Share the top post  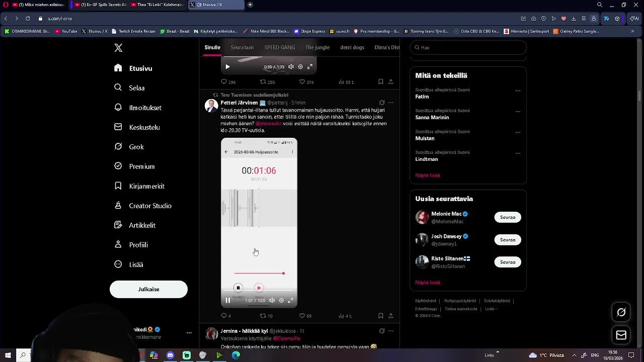point(390,81)
